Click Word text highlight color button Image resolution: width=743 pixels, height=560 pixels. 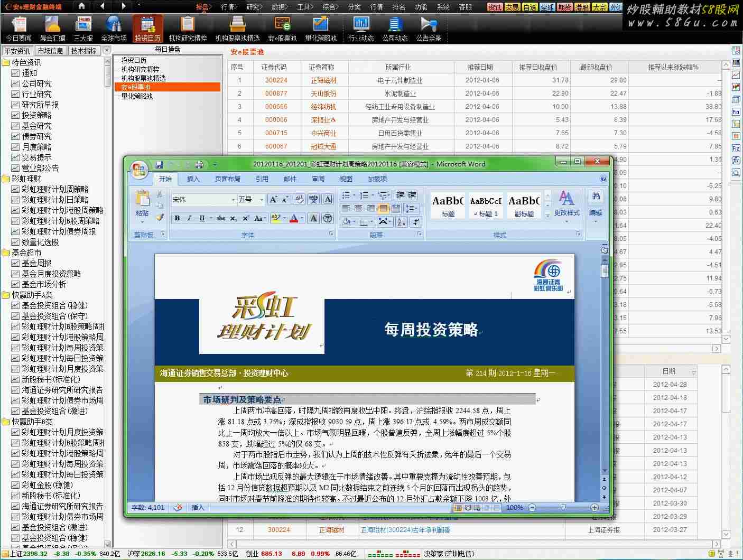275,218
